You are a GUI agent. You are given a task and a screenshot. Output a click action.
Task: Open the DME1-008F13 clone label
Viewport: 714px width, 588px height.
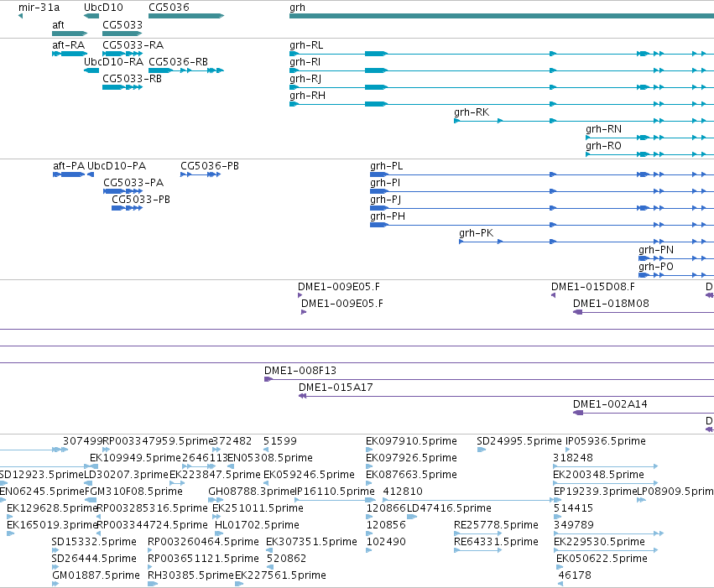coord(300,371)
